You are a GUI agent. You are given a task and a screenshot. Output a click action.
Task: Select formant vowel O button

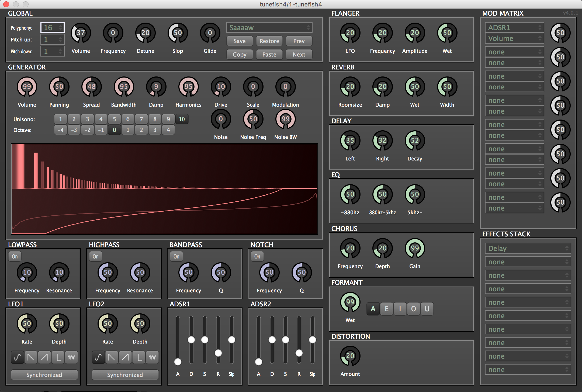413,309
